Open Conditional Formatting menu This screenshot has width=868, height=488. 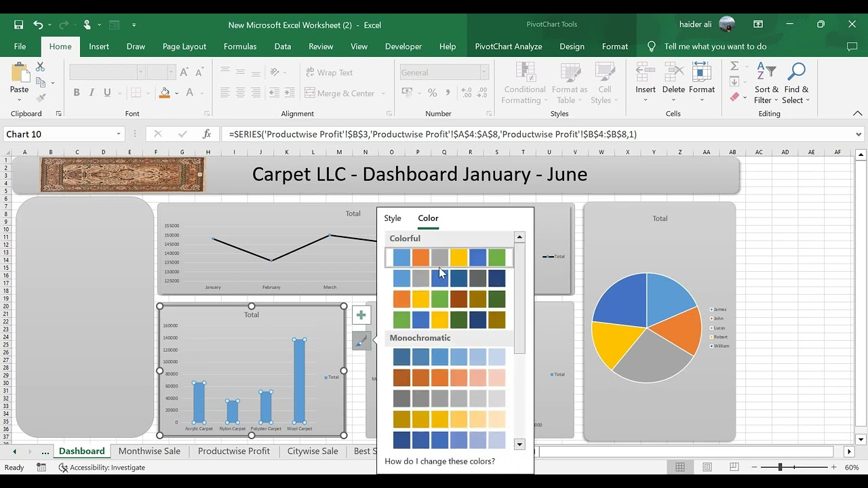(x=524, y=83)
